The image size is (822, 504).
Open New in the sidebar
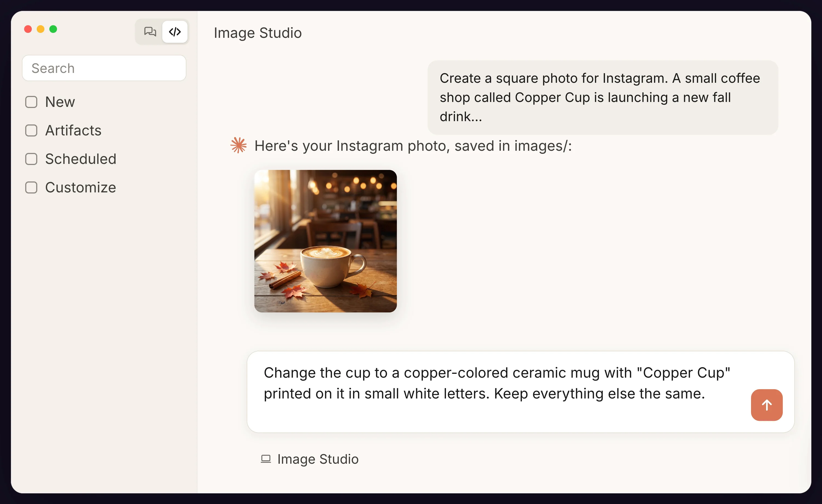click(60, 102)
